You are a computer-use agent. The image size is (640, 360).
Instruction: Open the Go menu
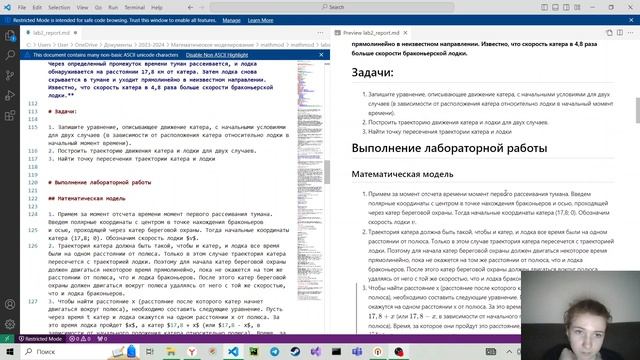(98, 7)
